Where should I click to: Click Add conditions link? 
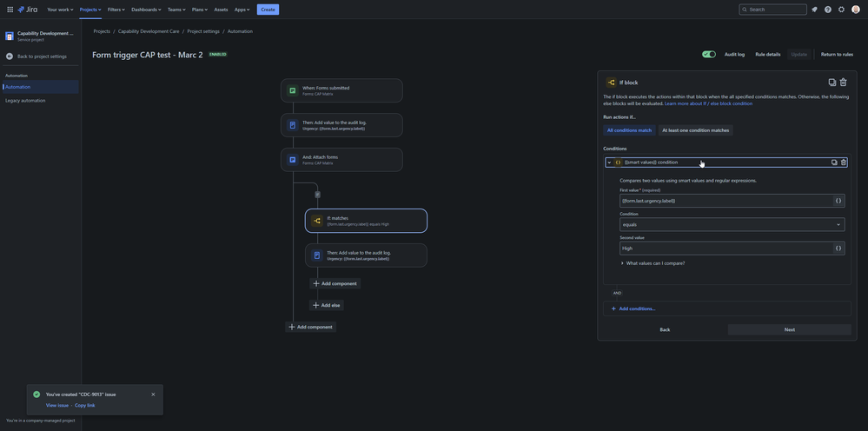tap(633, 308)
